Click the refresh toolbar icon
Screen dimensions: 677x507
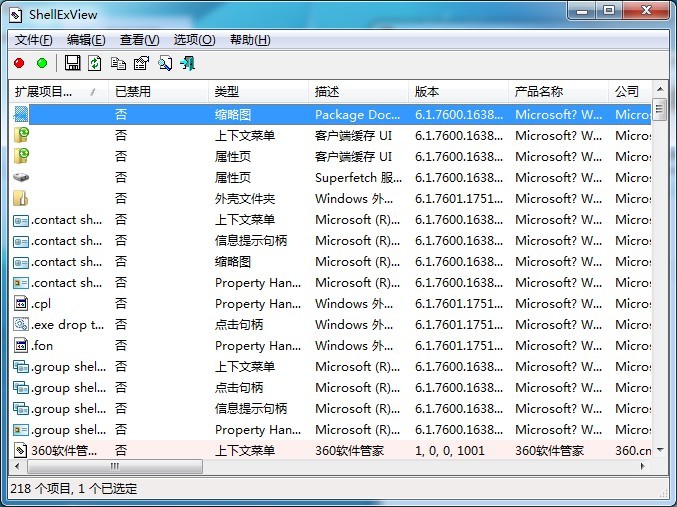(x=95, y=63)
